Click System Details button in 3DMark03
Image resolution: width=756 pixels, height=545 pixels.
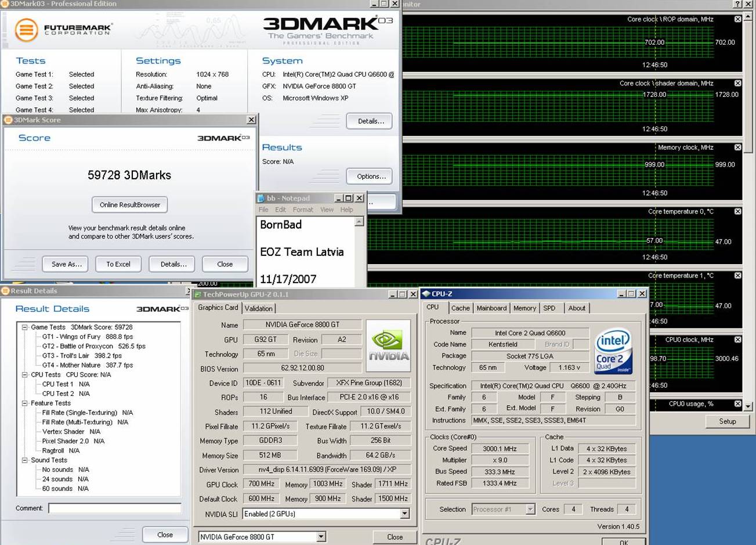(370, 121)
